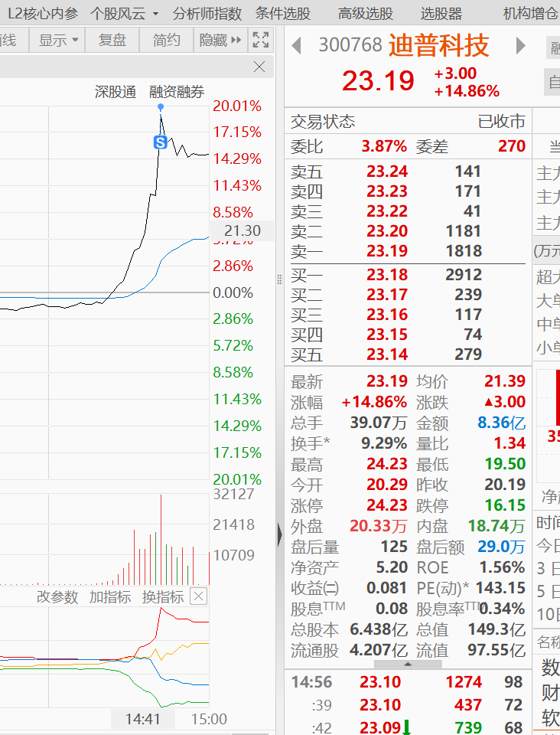Expand the 显示 dropdown in chart toolbar
This screenshot has width=560, height=735.
pos(57,40)
